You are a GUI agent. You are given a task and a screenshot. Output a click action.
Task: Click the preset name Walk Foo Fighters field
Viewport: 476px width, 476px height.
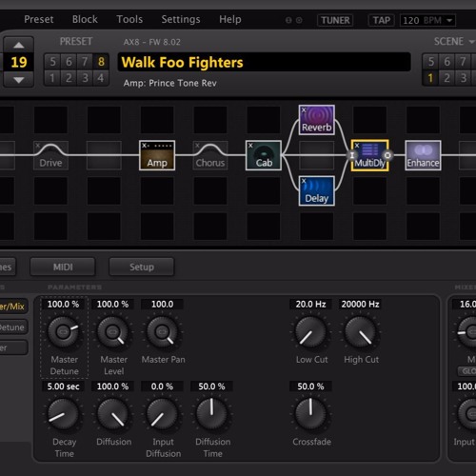point(265,62)
